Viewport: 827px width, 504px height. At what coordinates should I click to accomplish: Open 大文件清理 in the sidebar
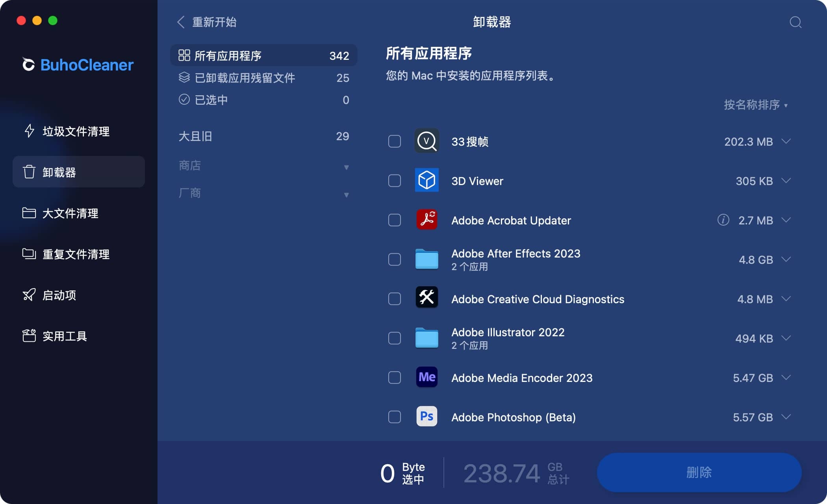point(79,213)
